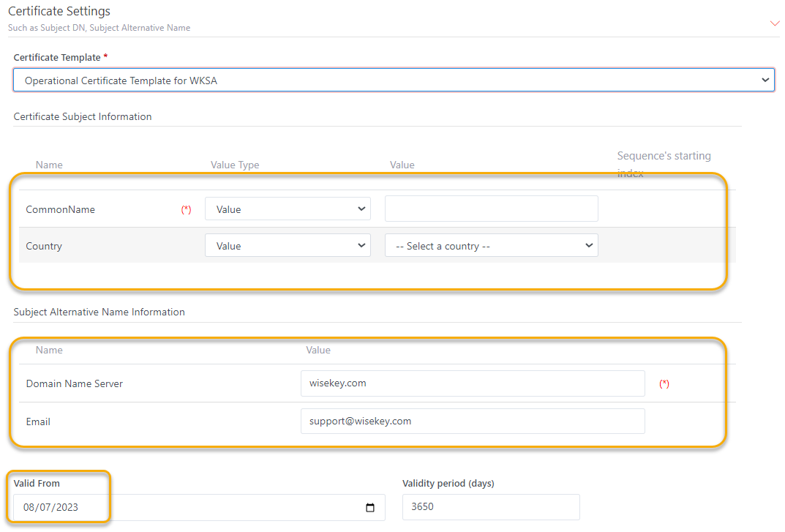Open the CommonName Value Type dropdown
The width and height of the screenshot is (785, 532).
tap(288, 209)
